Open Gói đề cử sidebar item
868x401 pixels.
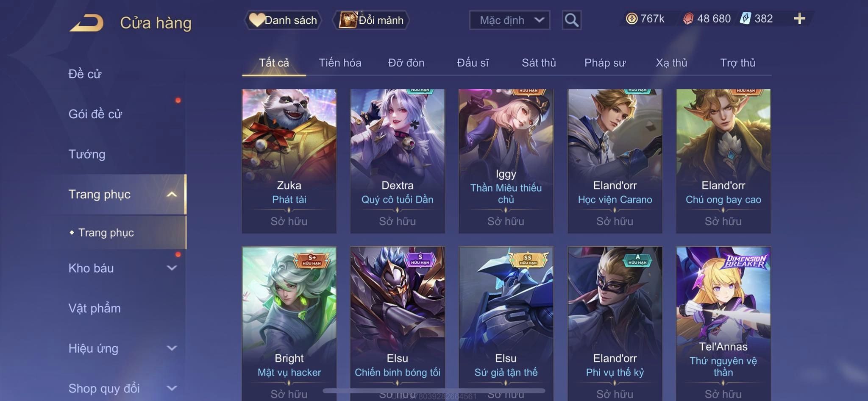pyautogui.click(x=95, y=114)
